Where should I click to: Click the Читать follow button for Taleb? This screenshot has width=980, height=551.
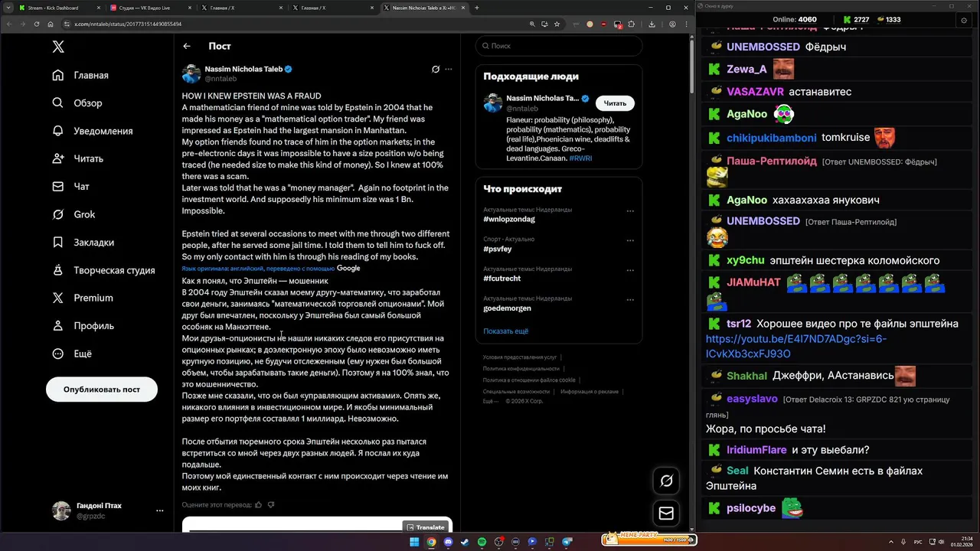[x=615, y=103]
